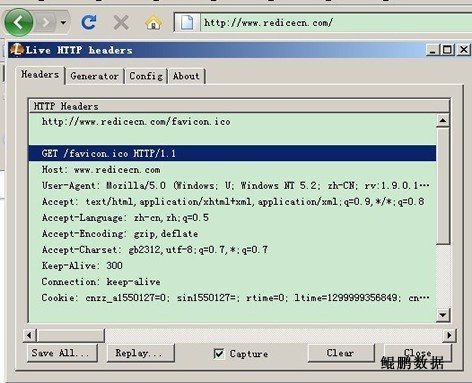Open the navigation history dropdown arrow
The height and width of the screenshot is (383, 472).
click(x=63, y=23)
